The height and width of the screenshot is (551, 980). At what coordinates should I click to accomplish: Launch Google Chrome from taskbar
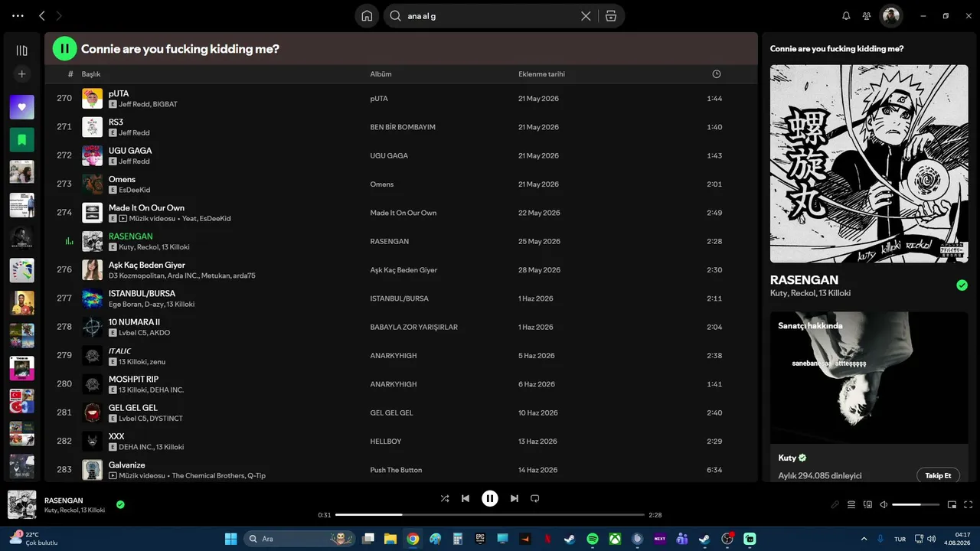(x=413, y=539)
